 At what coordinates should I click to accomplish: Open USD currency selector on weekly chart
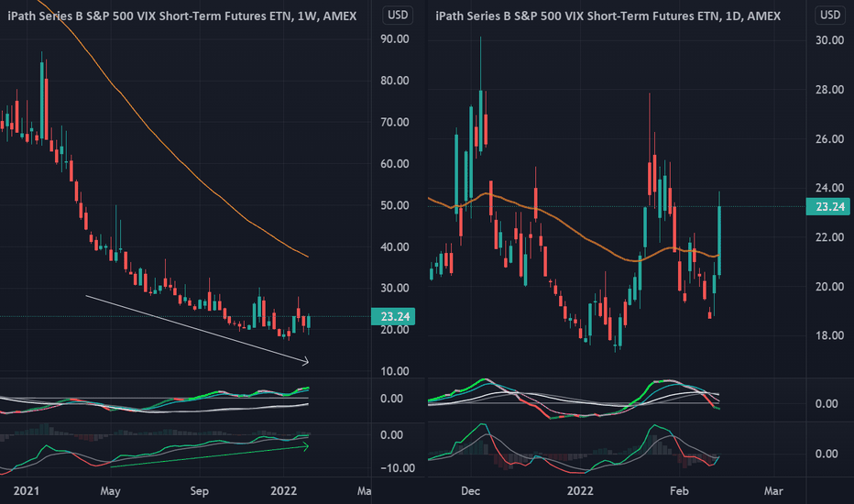398,16
